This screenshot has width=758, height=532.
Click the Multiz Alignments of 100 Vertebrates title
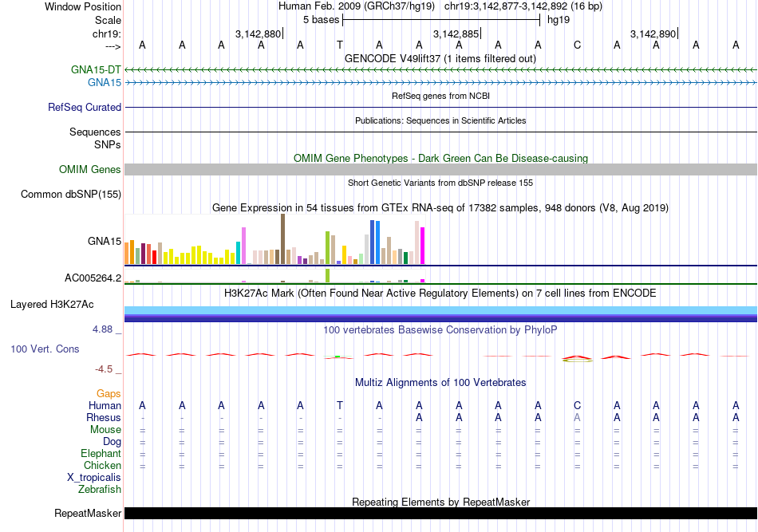[x=440, y=382]
